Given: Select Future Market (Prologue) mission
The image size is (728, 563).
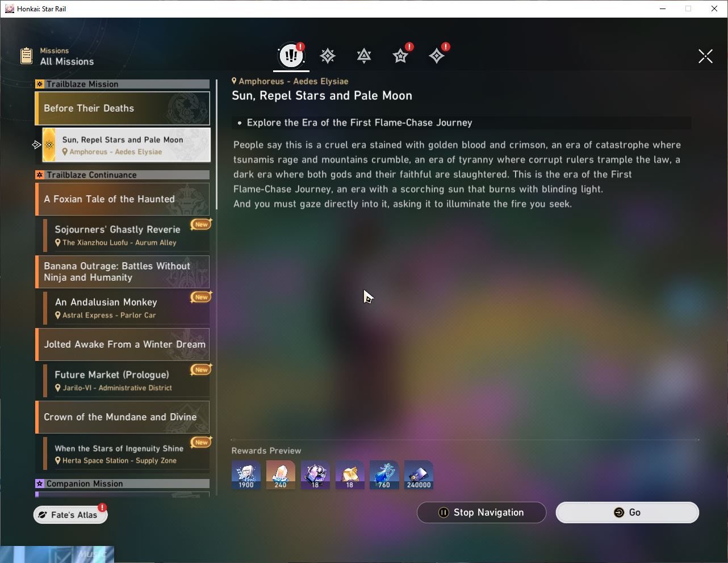Looking at the screenshot, I should click(x=126, y=380).
